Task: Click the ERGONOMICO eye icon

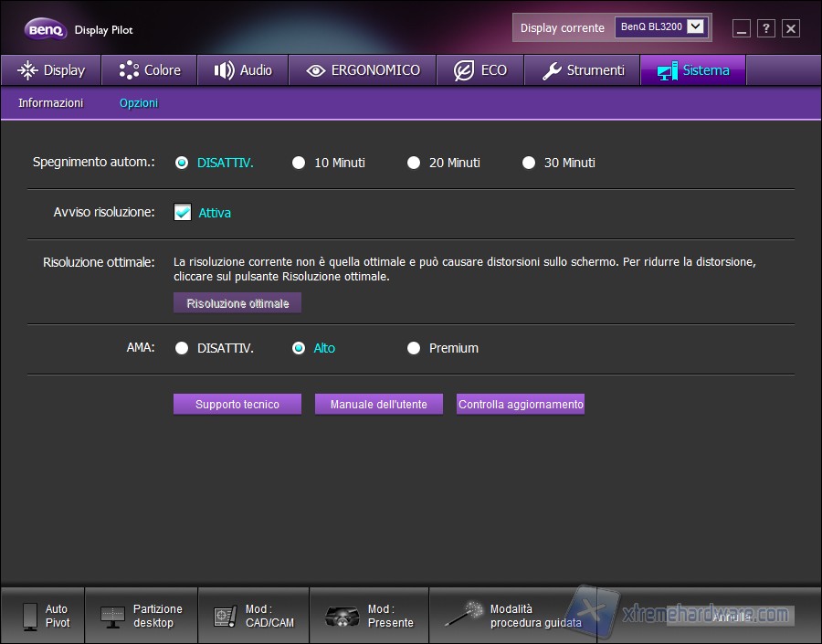Action: click(x=315, y=69)
